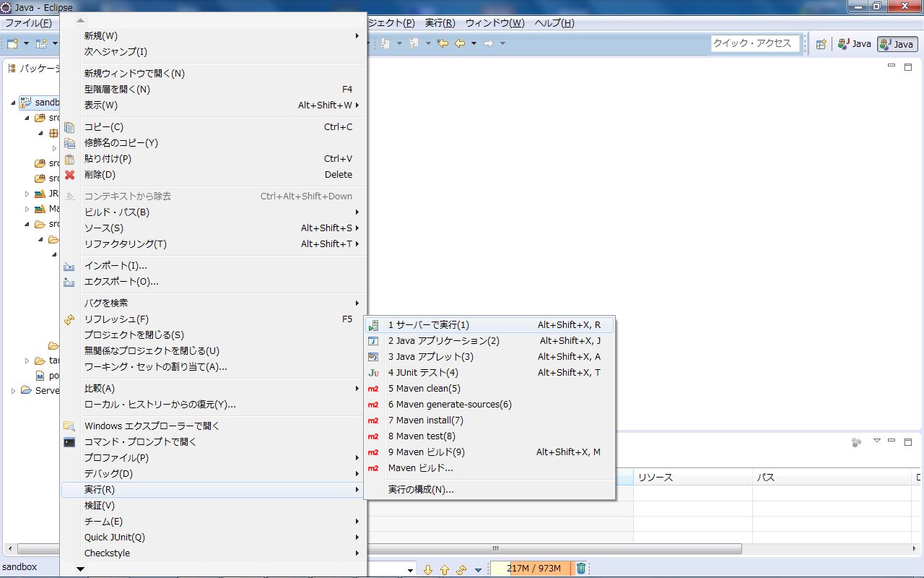This screenshot has height=578, width=924.
Task: Click the リソース column header
Action: [693, 478]
